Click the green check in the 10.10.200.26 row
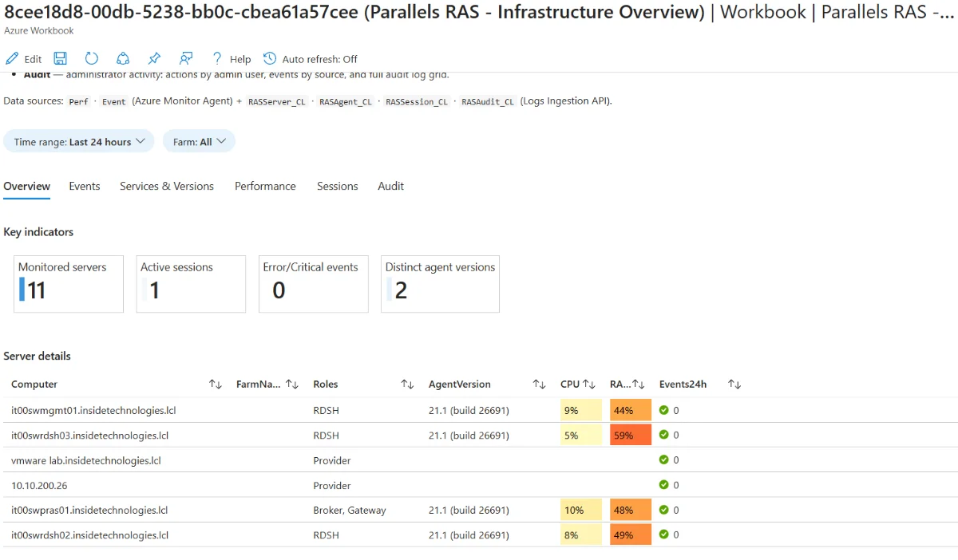 click(x=663, y=485)
